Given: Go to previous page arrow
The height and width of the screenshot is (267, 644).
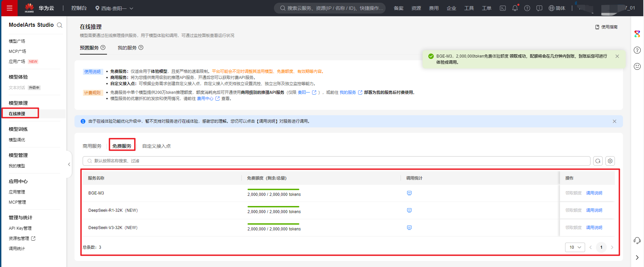Looking at the screenshot, I should (591, 247).
